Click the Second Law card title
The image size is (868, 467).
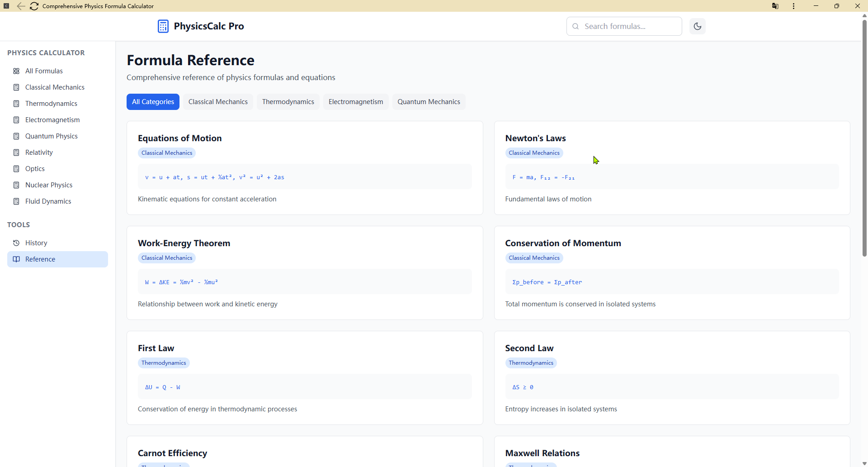(529, 348)
